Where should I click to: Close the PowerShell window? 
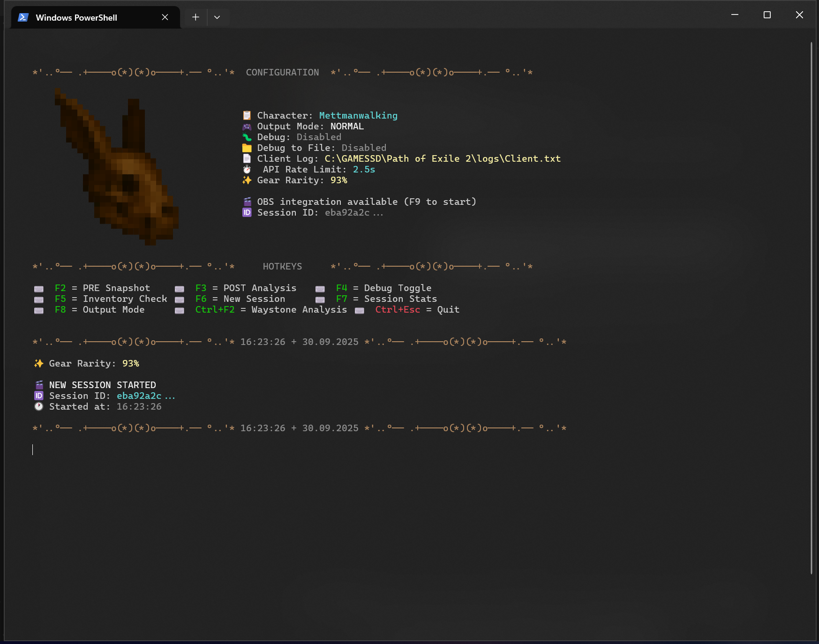coord(799,15)
